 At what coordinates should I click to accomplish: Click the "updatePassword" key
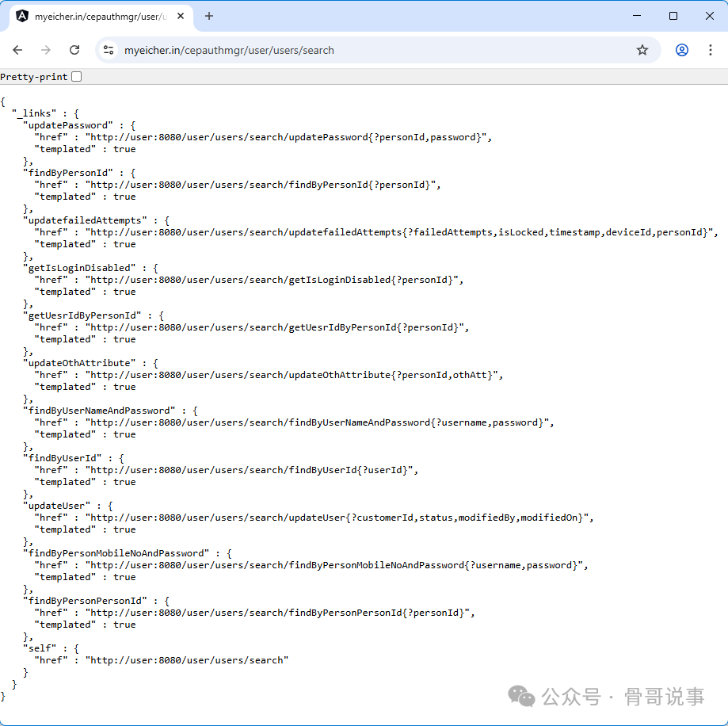tap(68, 125)
